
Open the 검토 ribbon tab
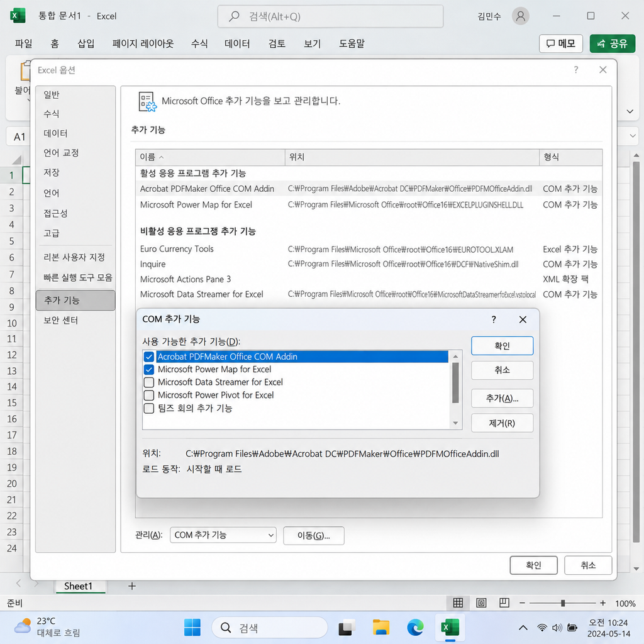tap(277, 43)
